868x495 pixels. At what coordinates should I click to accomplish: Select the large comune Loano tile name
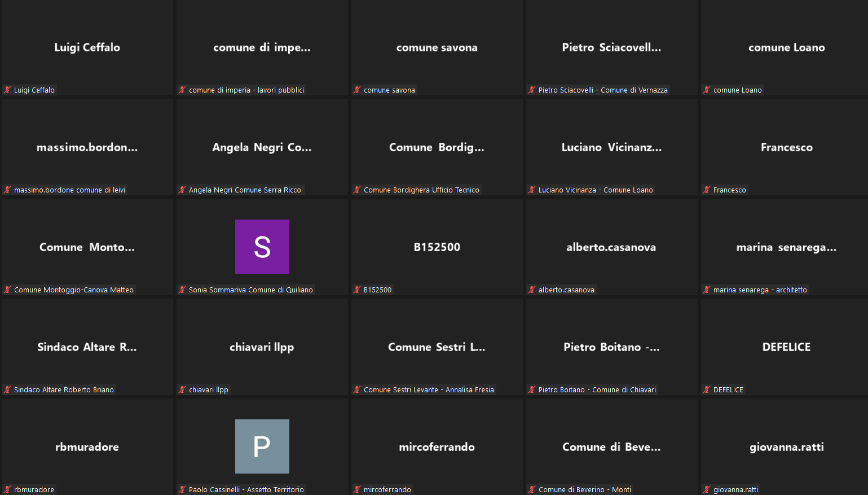click(787, 47)
